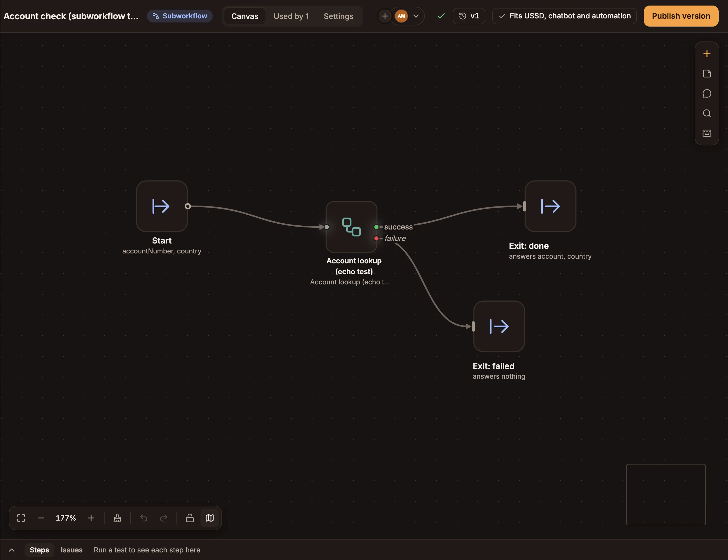
Task: Click the success branch label
Action: (398, 227)
